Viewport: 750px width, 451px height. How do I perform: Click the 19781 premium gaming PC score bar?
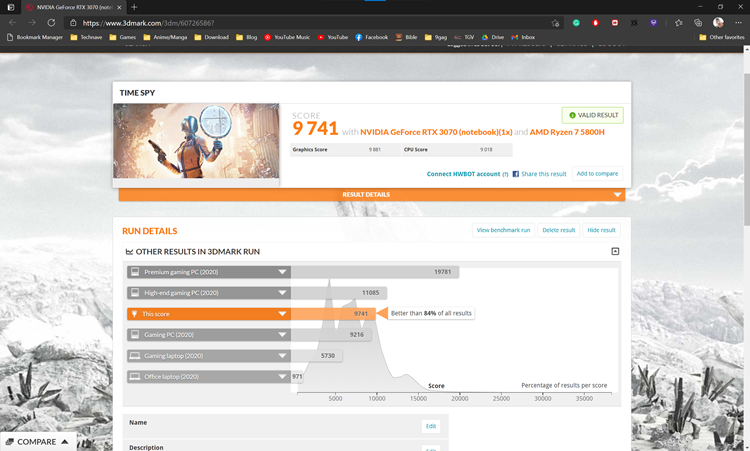point(375,272)
